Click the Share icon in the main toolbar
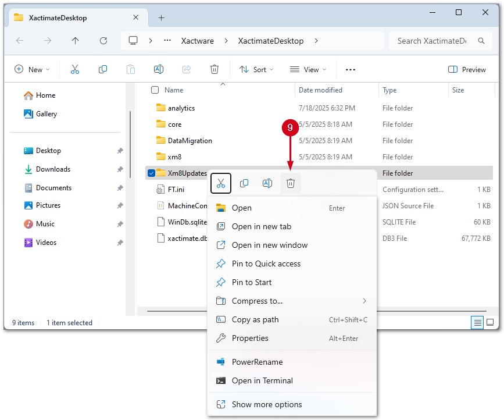The height and width of the screenshot is (420, 504). pyautogui.click(x=187, y=69)
